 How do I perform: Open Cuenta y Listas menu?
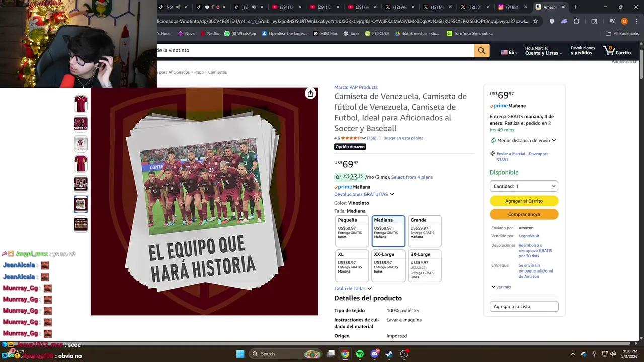(x=543, y=51)
